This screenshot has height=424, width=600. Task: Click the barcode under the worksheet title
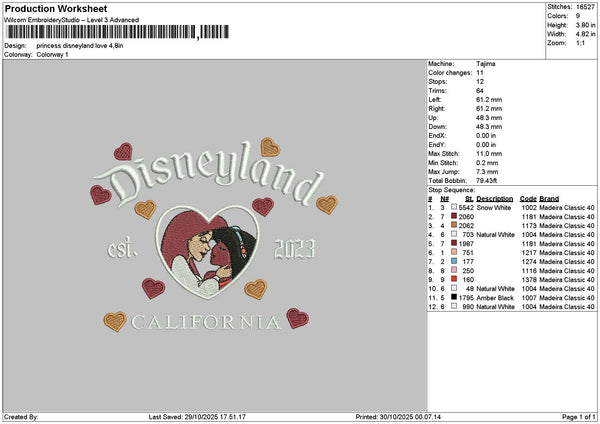pyautogui.click(x=116, y=32)
